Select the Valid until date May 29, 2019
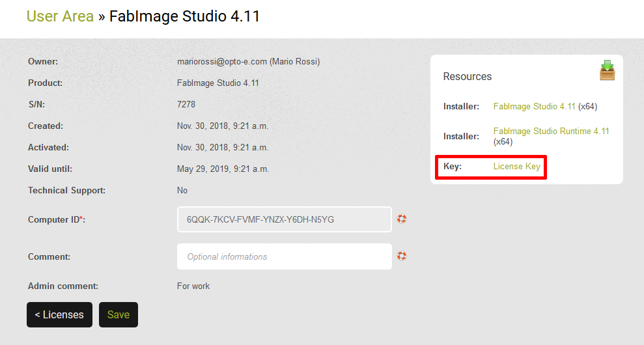The image size is (644, 345). tap(223, 169)
